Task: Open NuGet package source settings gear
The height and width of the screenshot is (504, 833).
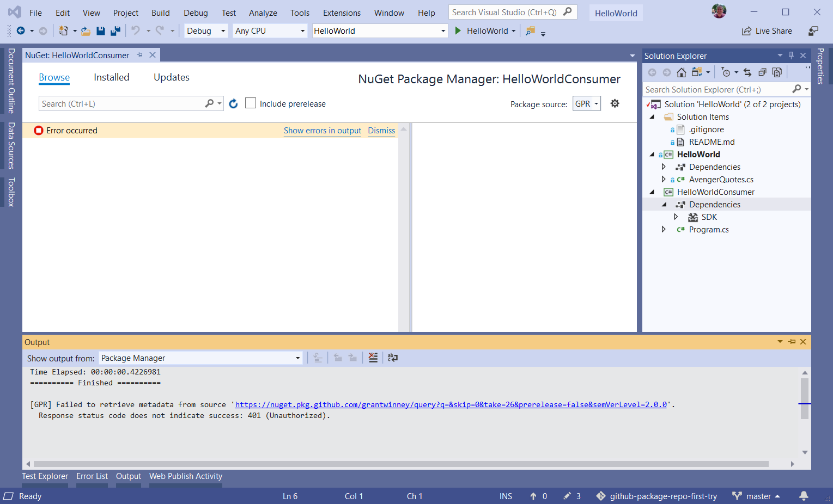Action: coord(615,103)
